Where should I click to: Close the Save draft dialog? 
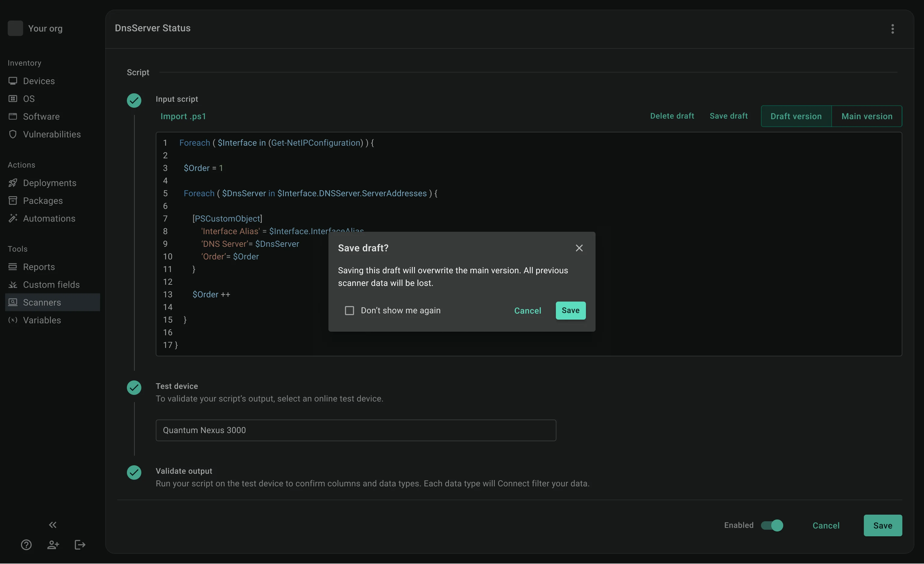(579, 248)
